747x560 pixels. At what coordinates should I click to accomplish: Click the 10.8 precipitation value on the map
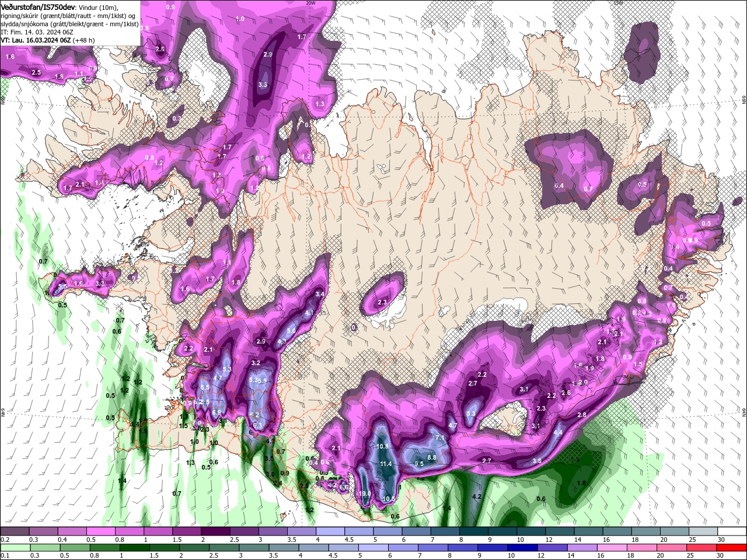click(x=382, y=446)
